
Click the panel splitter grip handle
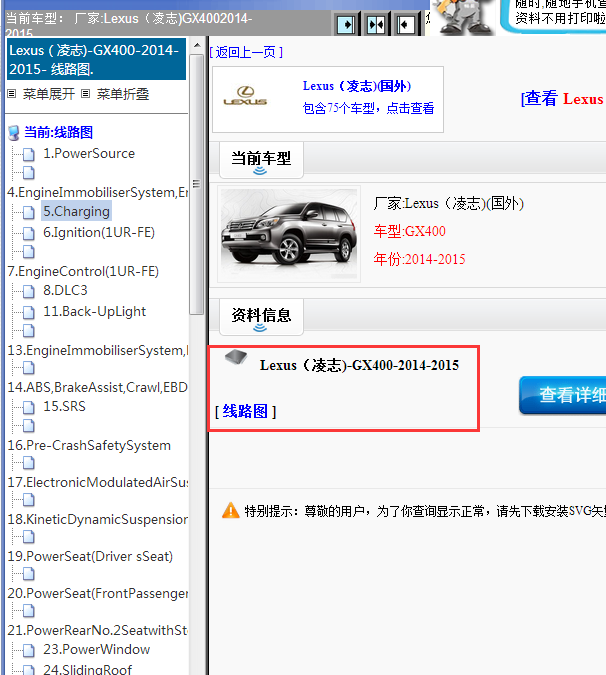[x=196, y=184]
